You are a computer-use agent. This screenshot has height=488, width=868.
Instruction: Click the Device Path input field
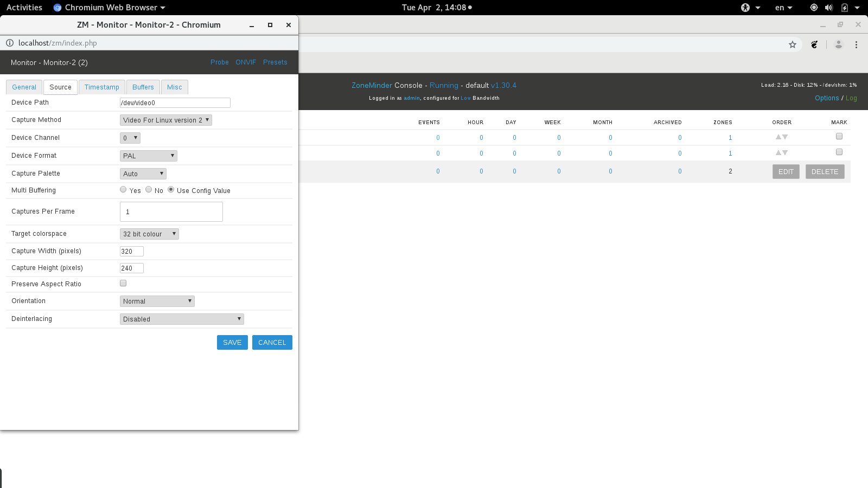coord(175,102)
